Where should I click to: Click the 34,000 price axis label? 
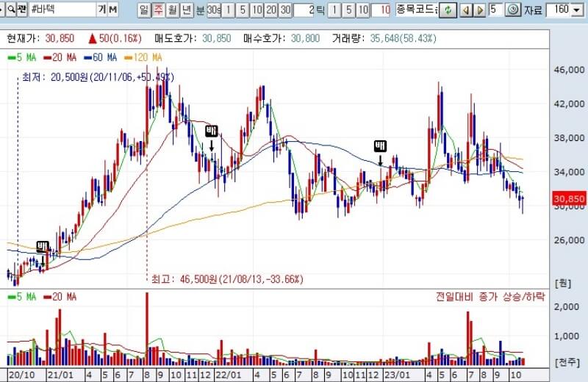pos(569,172)
